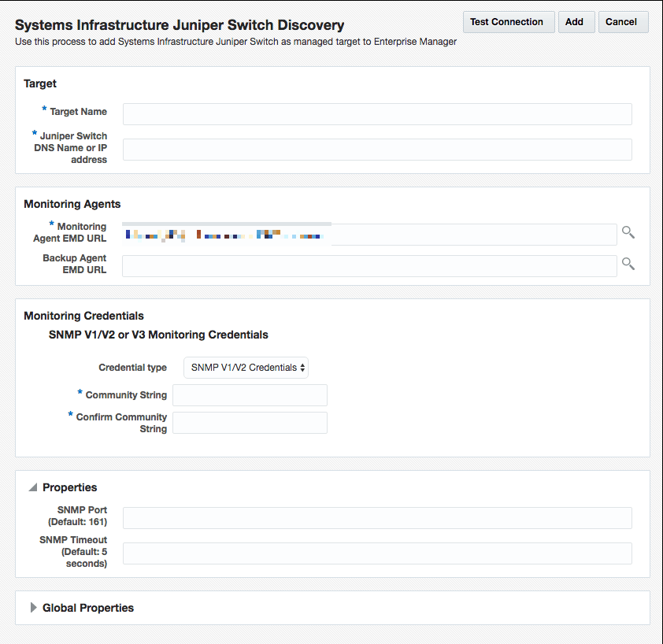The height and width of the screenshot is (644, 663).
Task: Click the SNMP Port input field
Action: click(x=377, y=518)
